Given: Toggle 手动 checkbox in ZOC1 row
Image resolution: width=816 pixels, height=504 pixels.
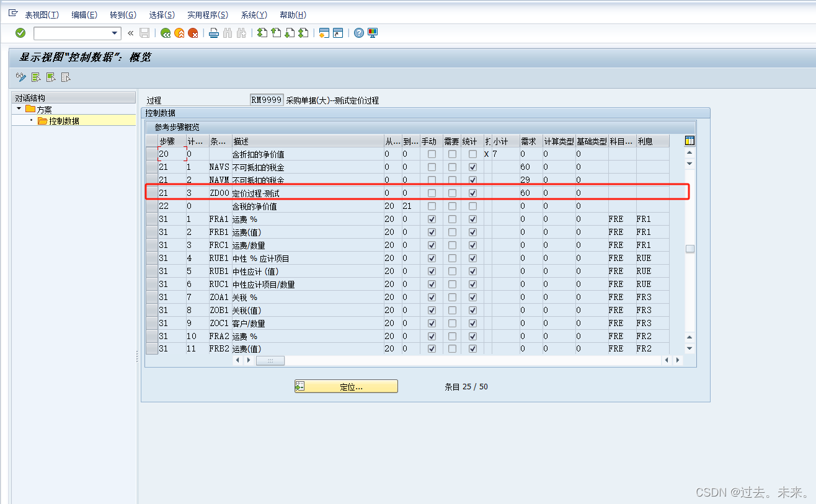Looking at the screenshot, I should click(x=432, y=324).
